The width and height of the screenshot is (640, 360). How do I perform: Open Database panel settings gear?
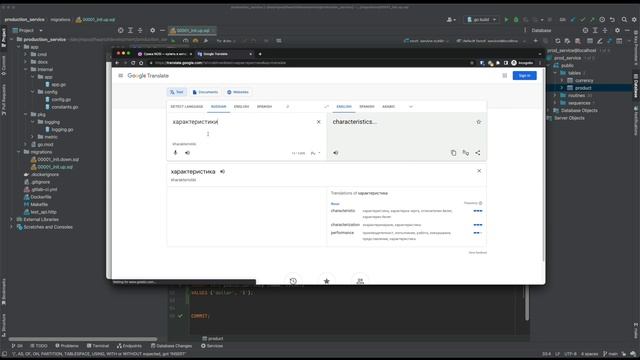coord(617,30)
